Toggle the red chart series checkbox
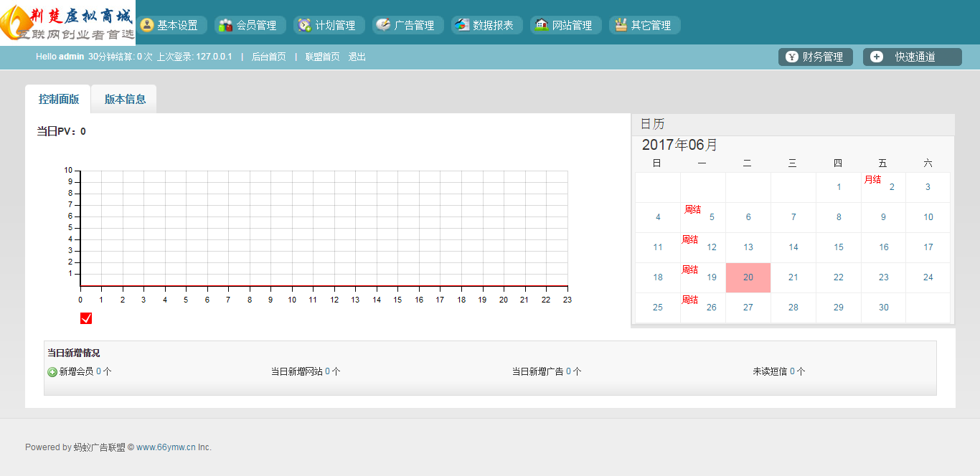Screen dimensions: 980x476 (x=86, y=318)
